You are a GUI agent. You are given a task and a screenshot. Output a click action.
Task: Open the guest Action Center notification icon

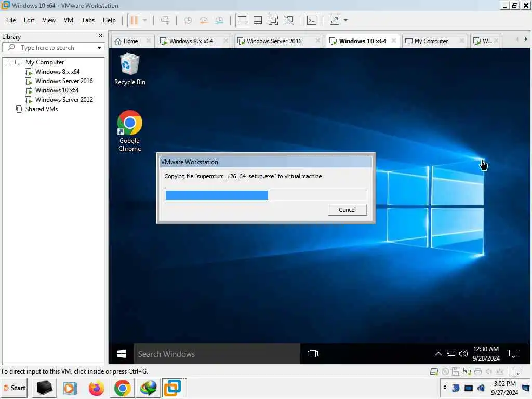point(513,354)
